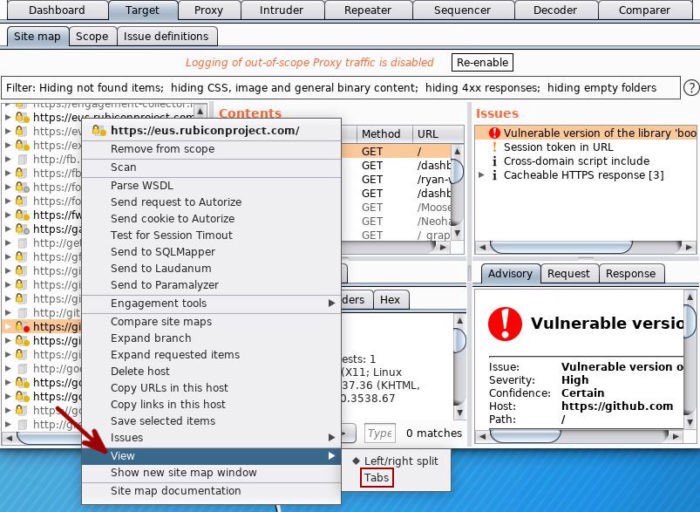Click the lock icon in the context menu header
700x512 pixels.
click(98, 130)
